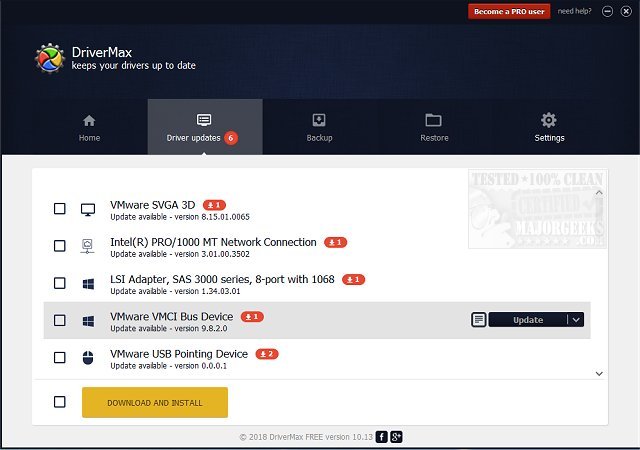Open driver details icon beside the Update button
This screenshot has height=450, width=640.
[x=478, y=319]
